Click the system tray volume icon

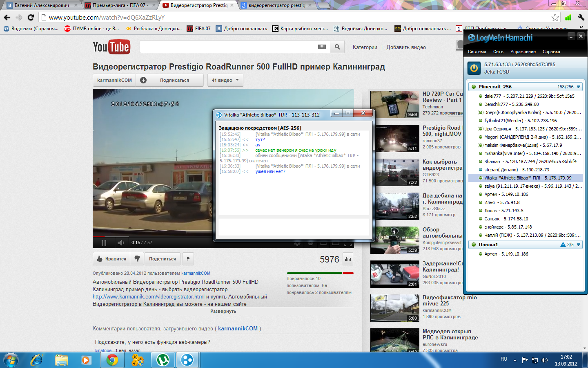544,360
